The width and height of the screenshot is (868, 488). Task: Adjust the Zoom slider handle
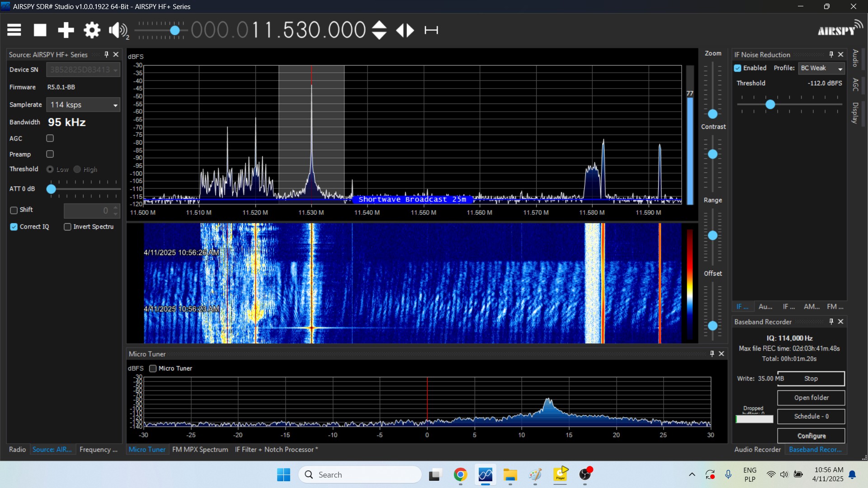pyautogui.click(x=713, y=114)
